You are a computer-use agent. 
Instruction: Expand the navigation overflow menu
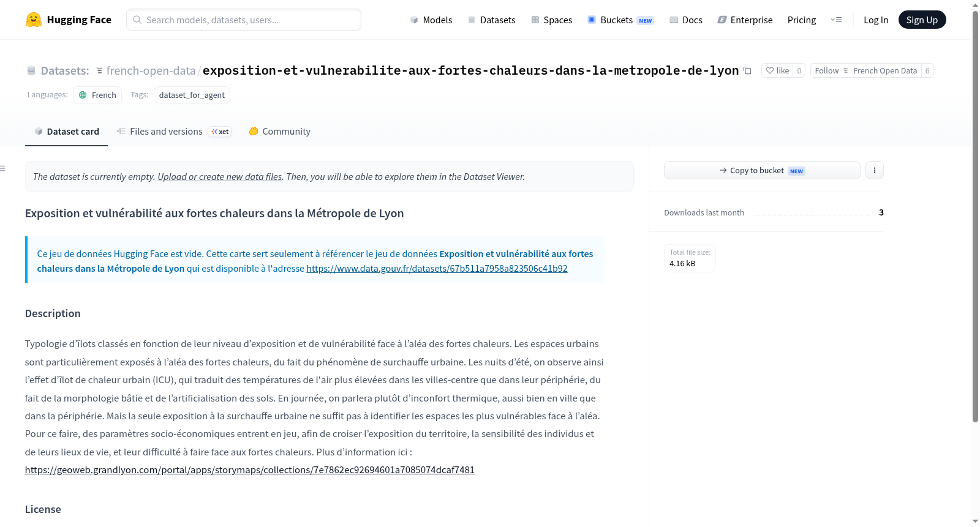(836, 20)
